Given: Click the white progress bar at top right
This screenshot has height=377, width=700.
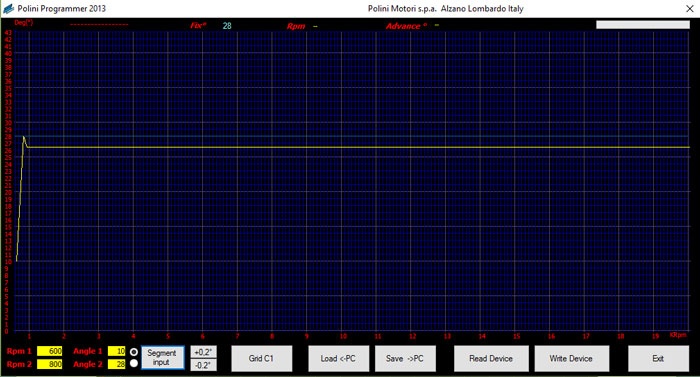Looking at the screenshot, I should coord(643,25).
